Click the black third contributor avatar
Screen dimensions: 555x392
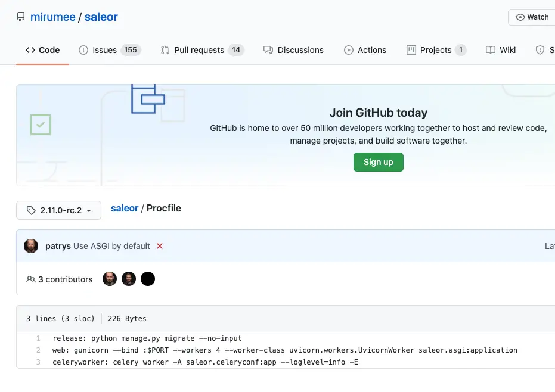point(148,279)
